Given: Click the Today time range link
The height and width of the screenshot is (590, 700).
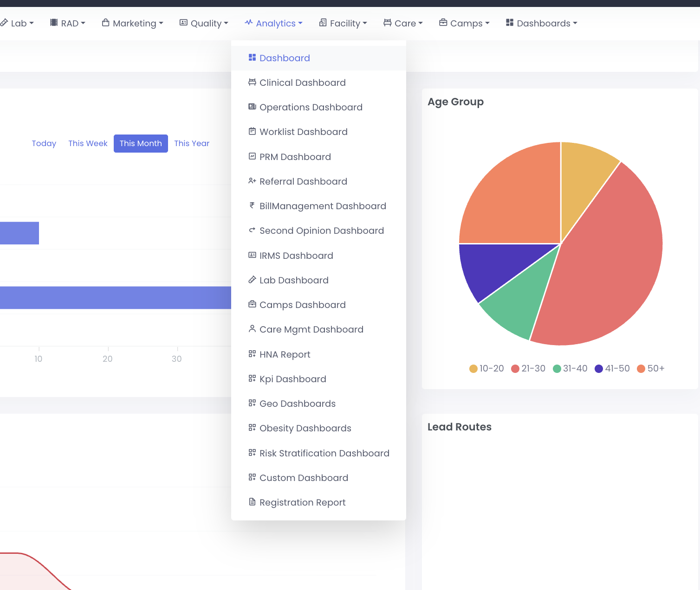Looking at the screenshot, I should click(x=44, y=143).
